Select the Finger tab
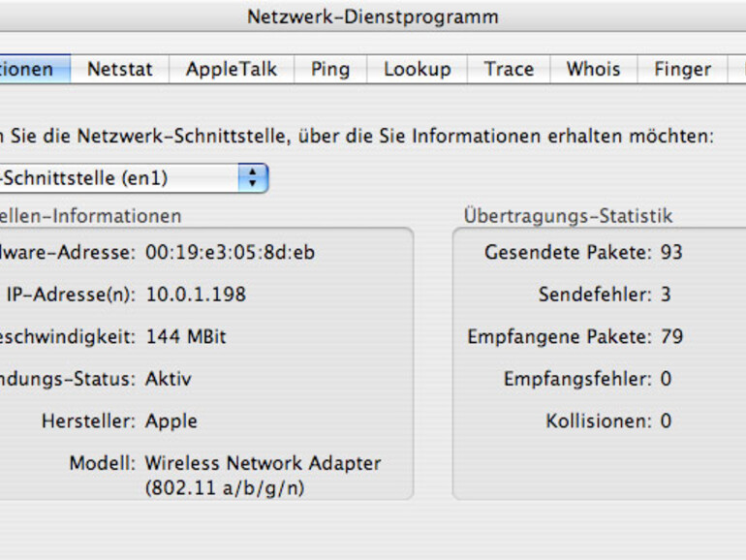 coord(682,69)
